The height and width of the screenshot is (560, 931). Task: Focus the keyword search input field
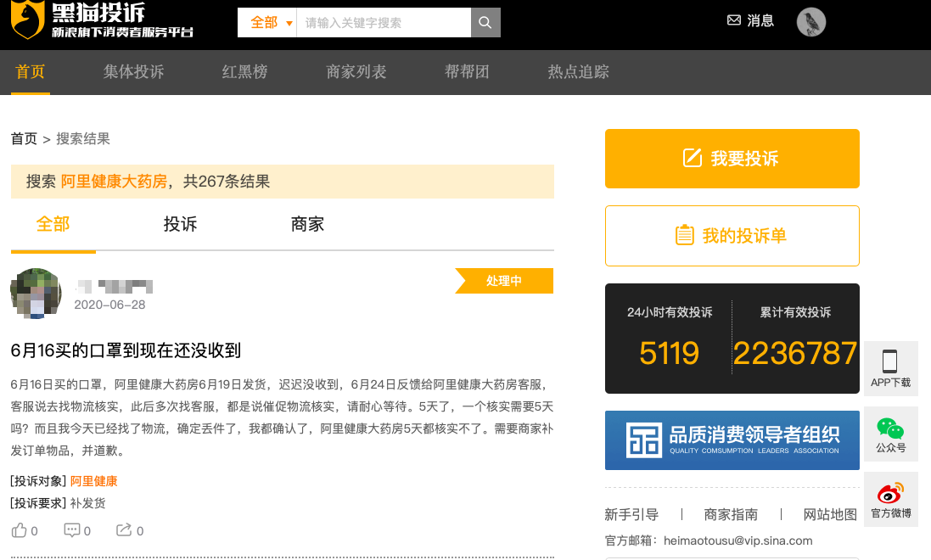point(384,23)
